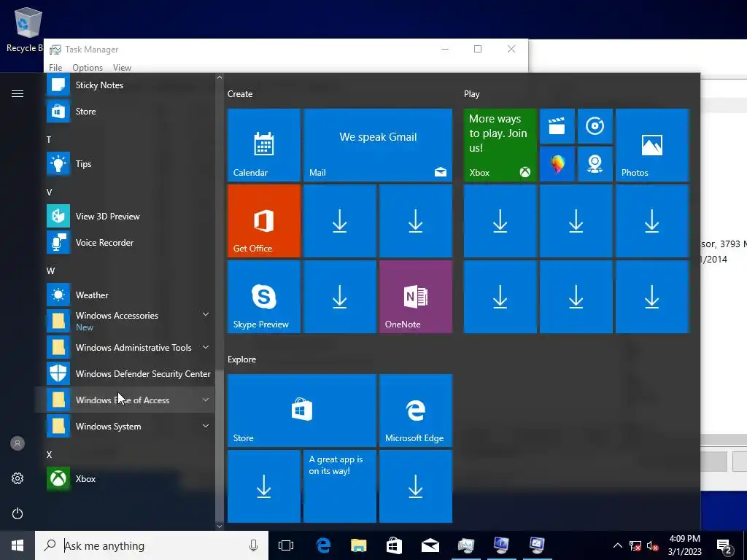Open the Calendar tile

[x=264, y=145]
